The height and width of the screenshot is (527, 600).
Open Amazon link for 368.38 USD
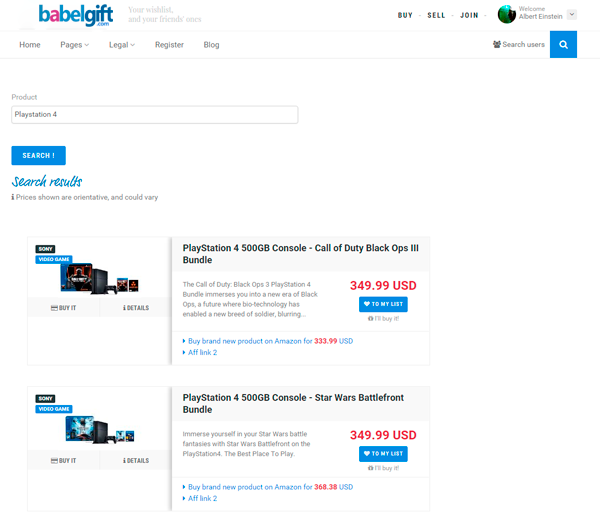270,487
